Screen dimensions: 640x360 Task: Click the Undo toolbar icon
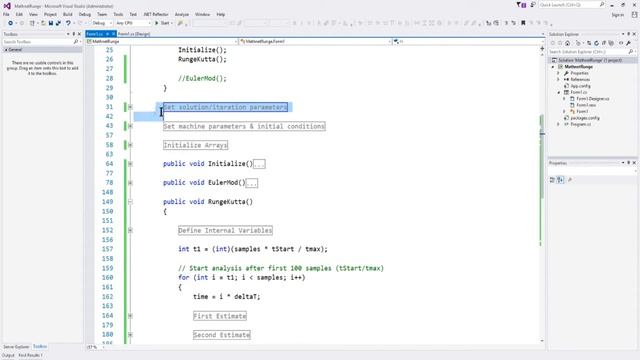tap(68, 23)
